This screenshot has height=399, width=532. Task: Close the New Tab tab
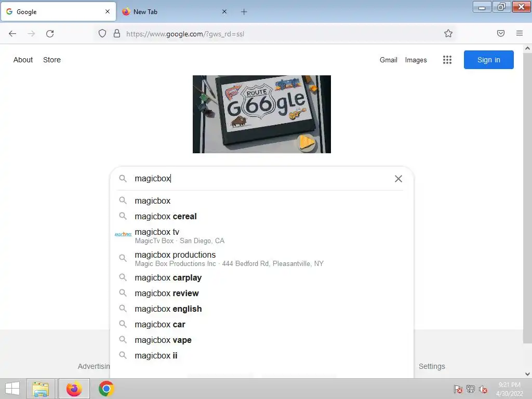pos(224,11)
